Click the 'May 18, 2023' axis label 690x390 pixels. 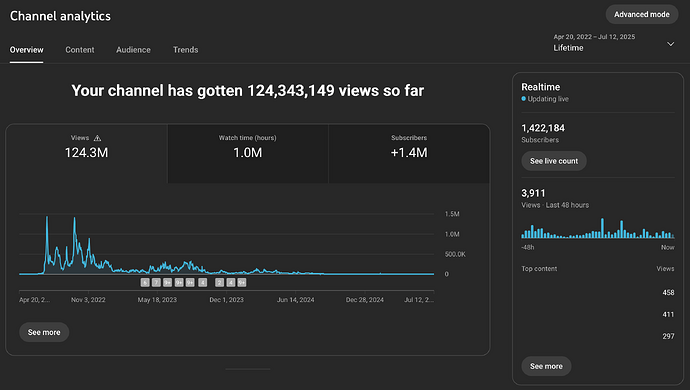coord(157,300)
